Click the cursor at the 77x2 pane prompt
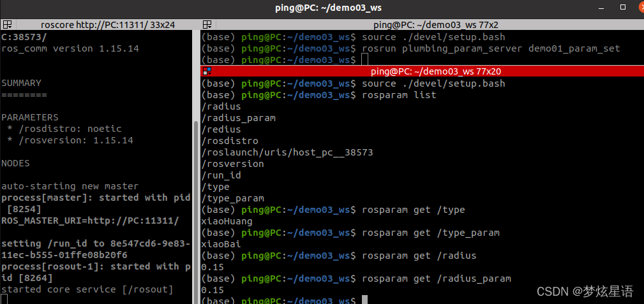Viewport: 644px width, 304px height. tap(365, 60)
